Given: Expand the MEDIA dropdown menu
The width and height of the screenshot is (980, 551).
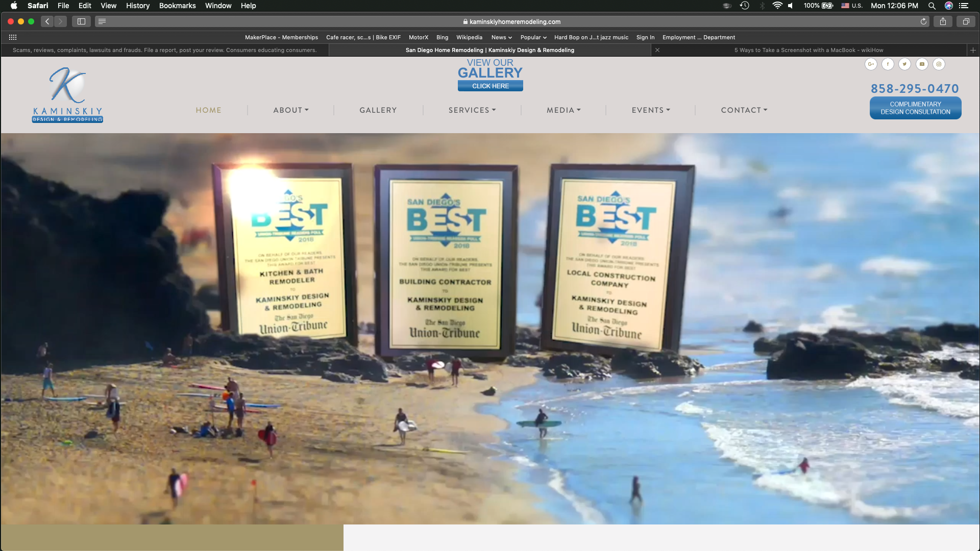Looking at the screenshot, I should point(563,110).
